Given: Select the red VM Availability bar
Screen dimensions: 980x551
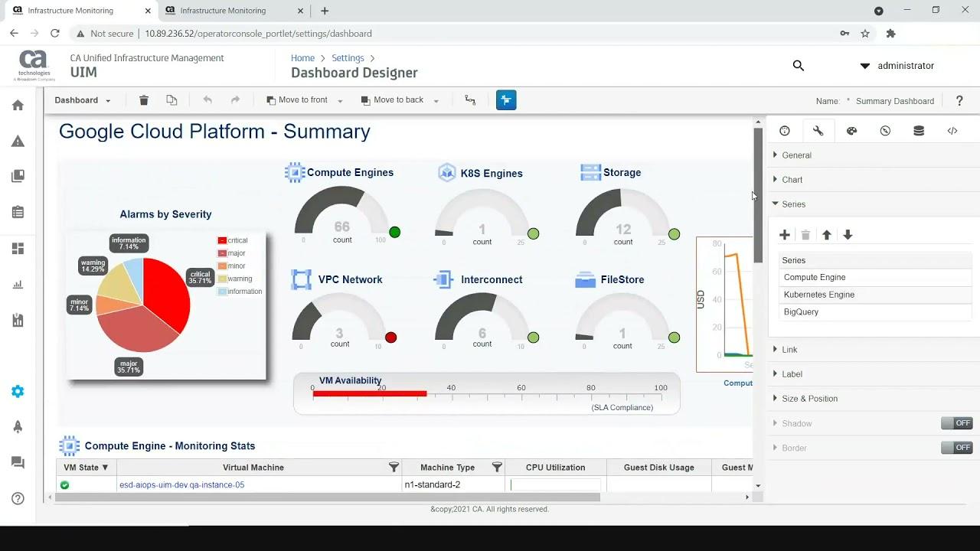Looking at the screenshot, I should (369, 393).
